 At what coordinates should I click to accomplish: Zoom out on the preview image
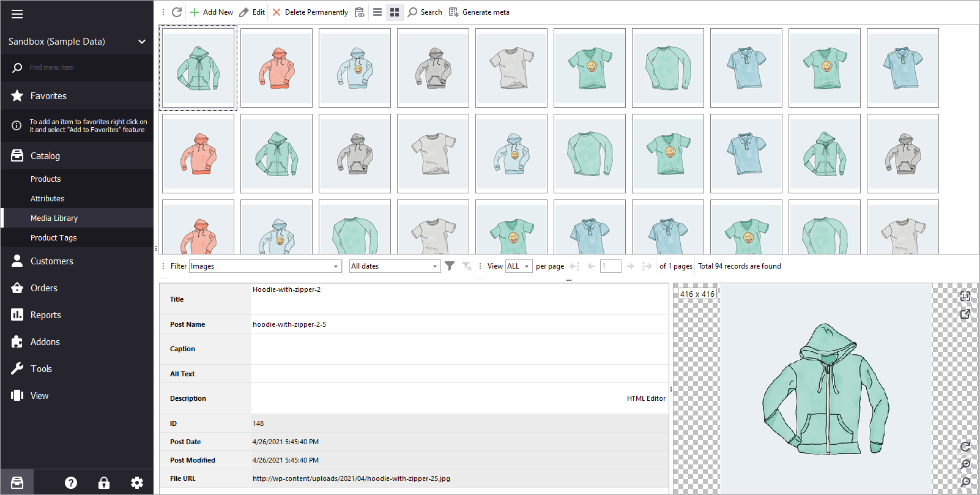click(x=965, y=482)
